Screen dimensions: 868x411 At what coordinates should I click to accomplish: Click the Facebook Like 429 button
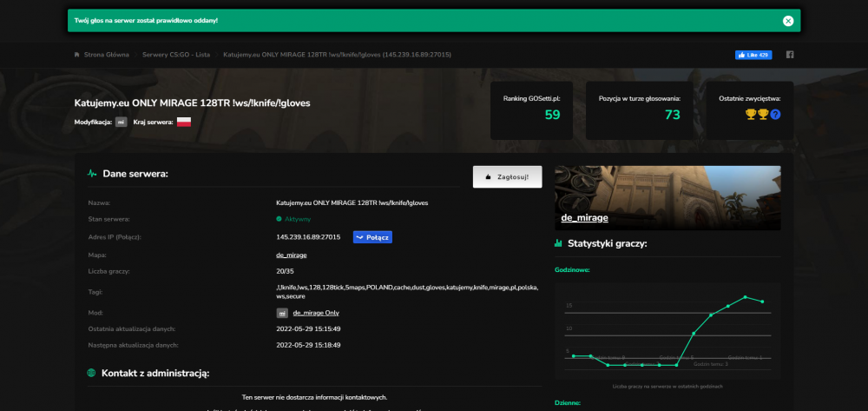(753, 55)
